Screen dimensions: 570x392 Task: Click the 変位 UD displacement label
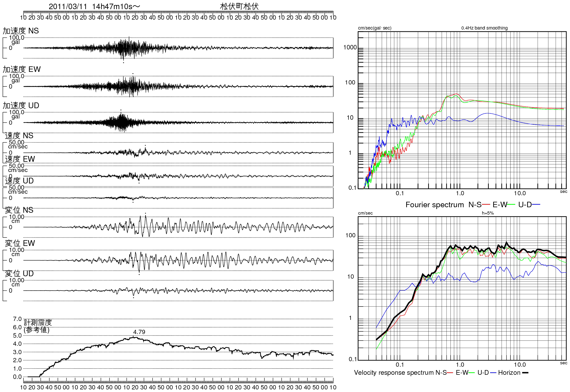point(19,273)
